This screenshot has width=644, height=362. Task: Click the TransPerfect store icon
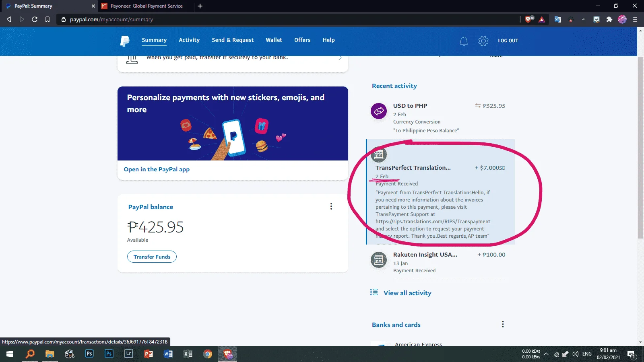pos(379,154)
